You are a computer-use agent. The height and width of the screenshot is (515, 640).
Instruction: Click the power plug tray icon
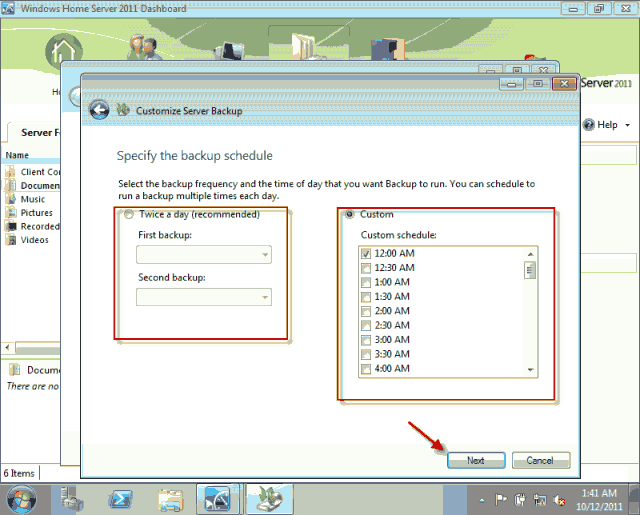(520, 499)
